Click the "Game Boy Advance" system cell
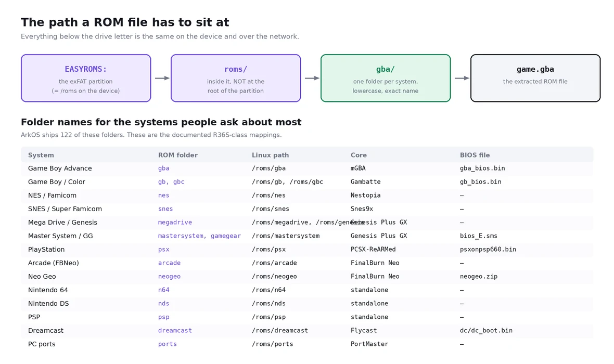Viewport: 614px width, 364px height. (60, 168)
